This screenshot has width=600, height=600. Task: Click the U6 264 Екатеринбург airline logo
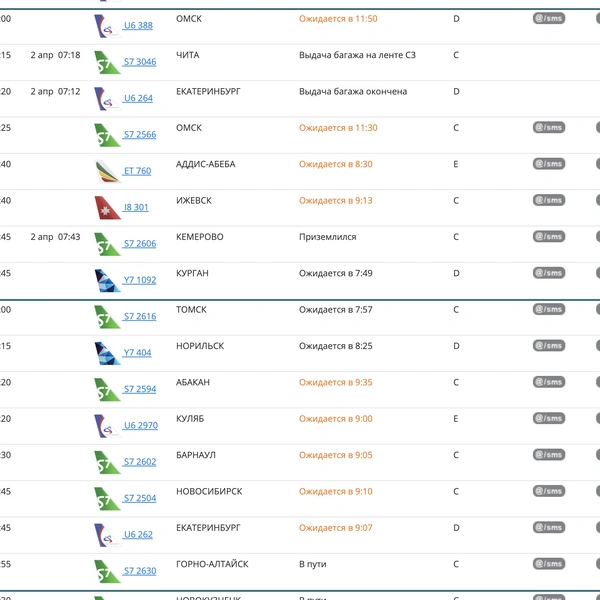click(x=108, y=98)
